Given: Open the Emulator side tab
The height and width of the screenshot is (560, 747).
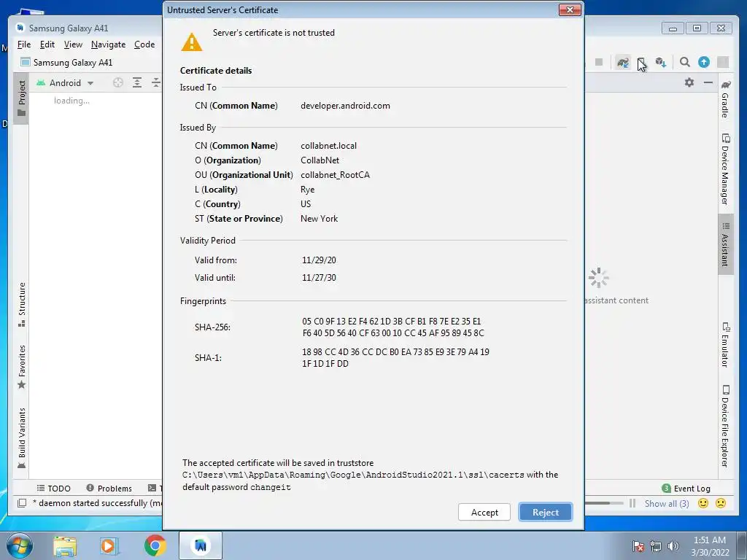Looking at the screenshot, I should 725,345.
